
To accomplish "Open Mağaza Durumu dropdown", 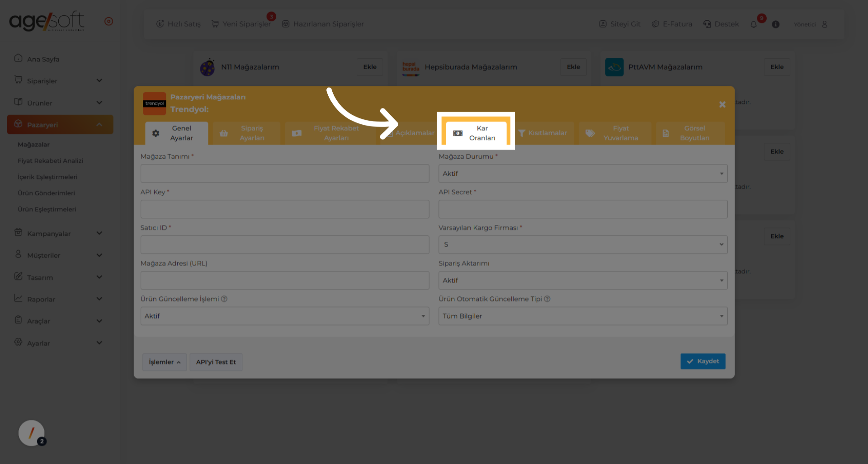I will 583,173.
